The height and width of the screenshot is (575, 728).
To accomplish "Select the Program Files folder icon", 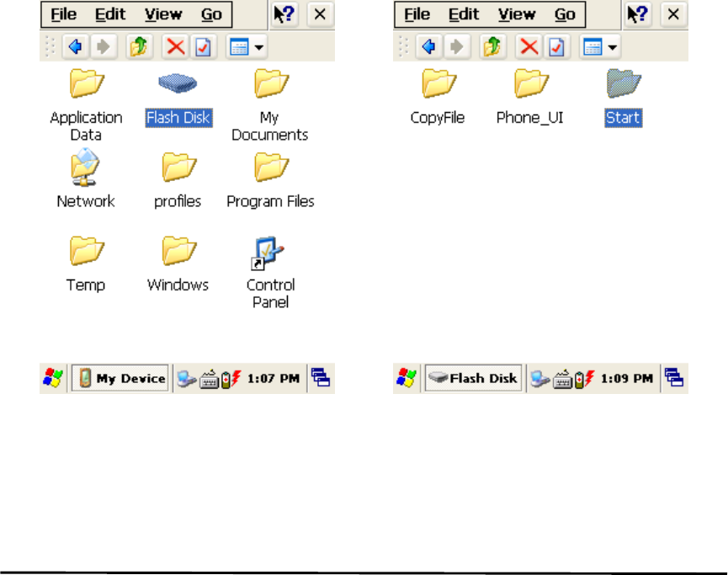I will click(271, 168).
